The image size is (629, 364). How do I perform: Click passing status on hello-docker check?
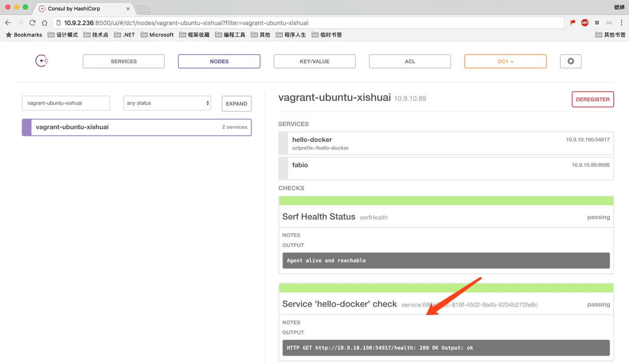coord(598,304)
